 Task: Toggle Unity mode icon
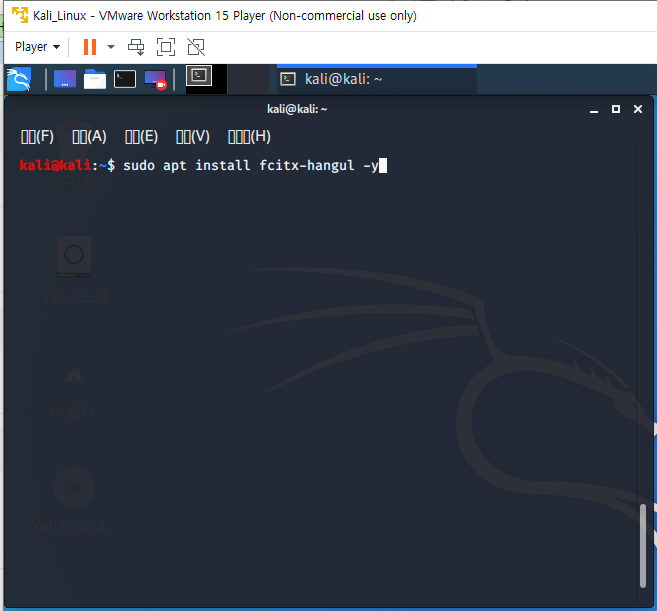tap(196, 47)
